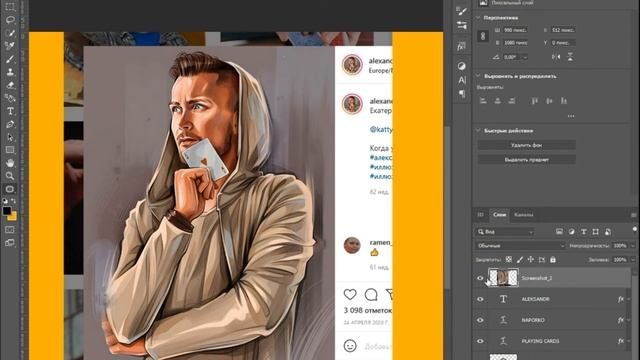Expand effects of ALEKSANDR layer
Screen dimensions: 640x360
[629, 299]
